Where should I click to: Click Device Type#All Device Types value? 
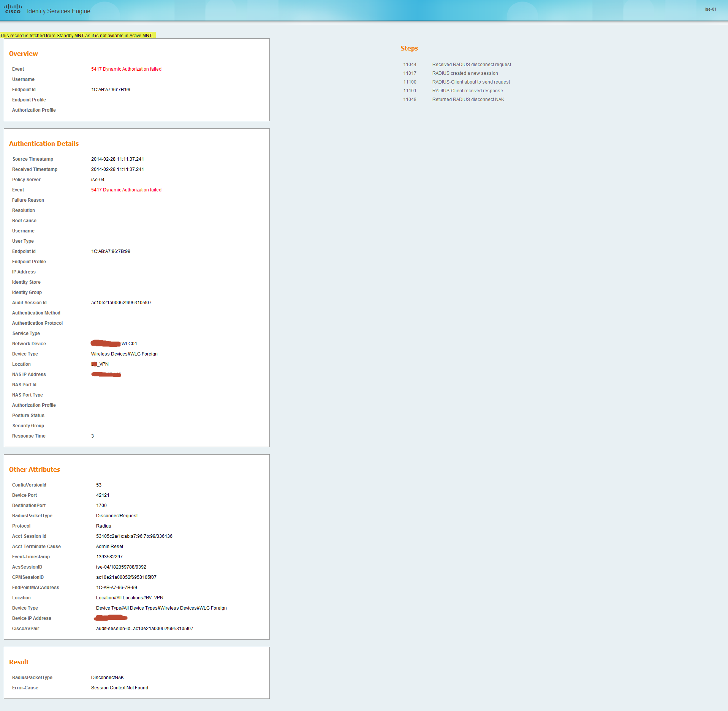tap(161, 608)
